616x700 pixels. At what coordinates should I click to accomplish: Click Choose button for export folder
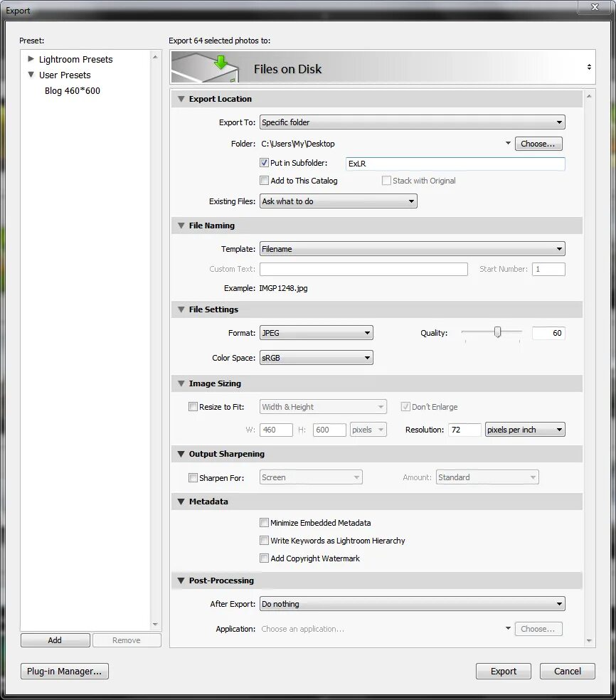(538, 144)
